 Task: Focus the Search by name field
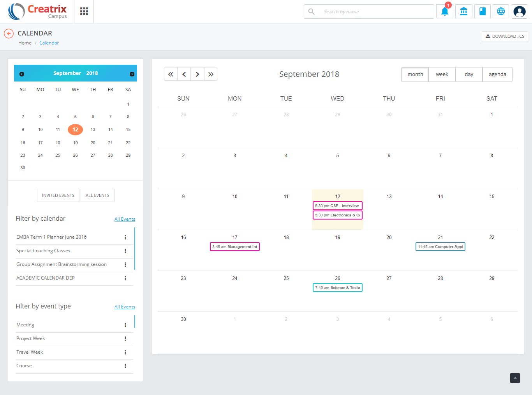(x=369, y=11)
